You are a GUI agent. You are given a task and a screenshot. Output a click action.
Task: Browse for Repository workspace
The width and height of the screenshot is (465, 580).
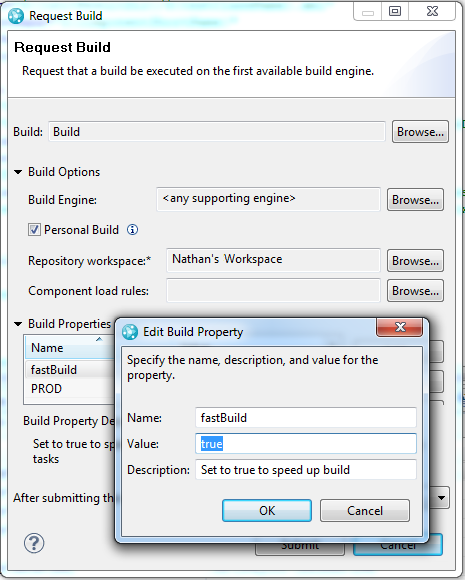coord(415,261)
